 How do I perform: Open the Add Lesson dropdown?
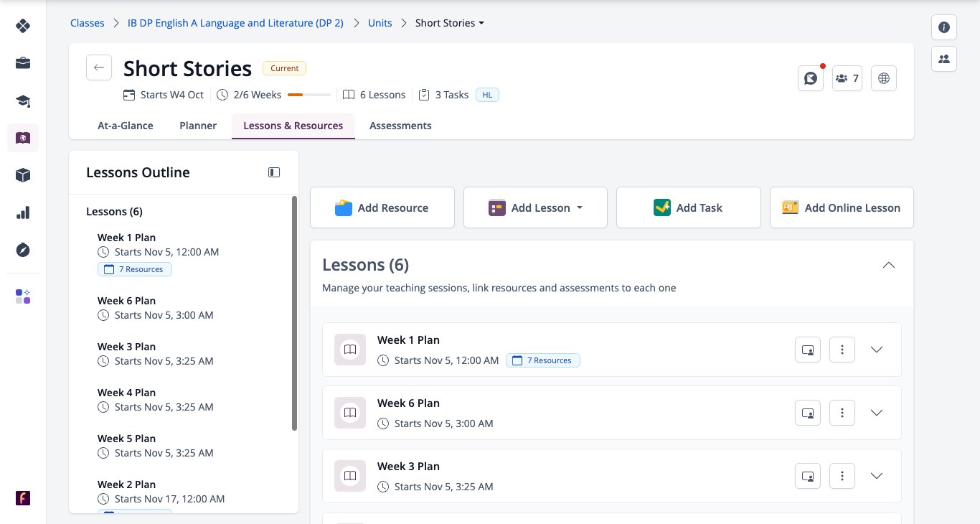535,208
